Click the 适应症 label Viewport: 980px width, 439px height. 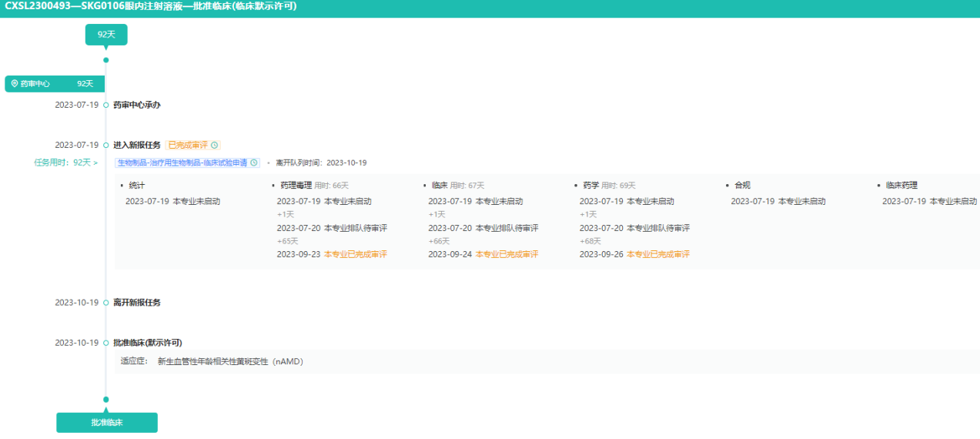point(134,361)
